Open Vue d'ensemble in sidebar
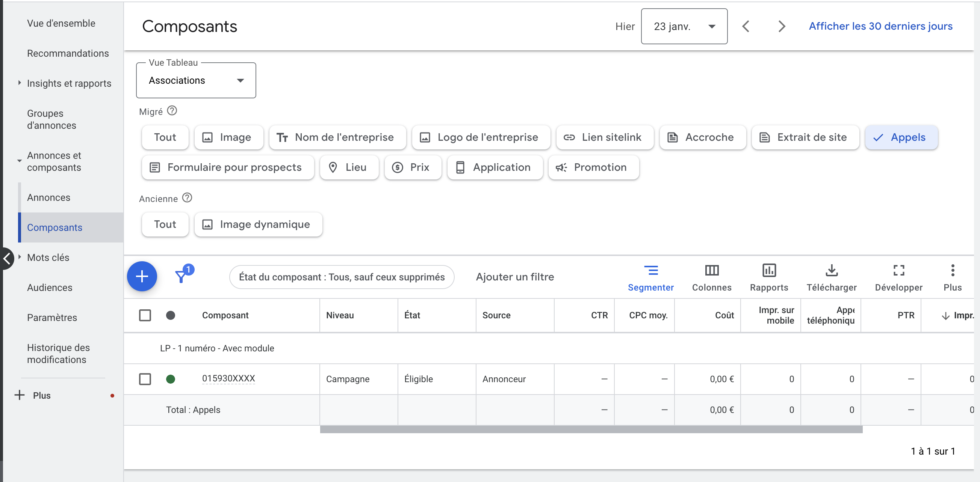Screen dimensions: 980x482 click(x=61, y=23)
